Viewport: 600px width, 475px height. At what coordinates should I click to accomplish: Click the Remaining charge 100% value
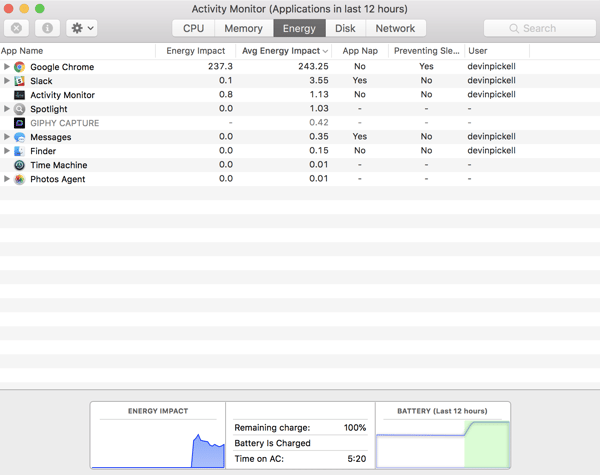pos(355,428)
